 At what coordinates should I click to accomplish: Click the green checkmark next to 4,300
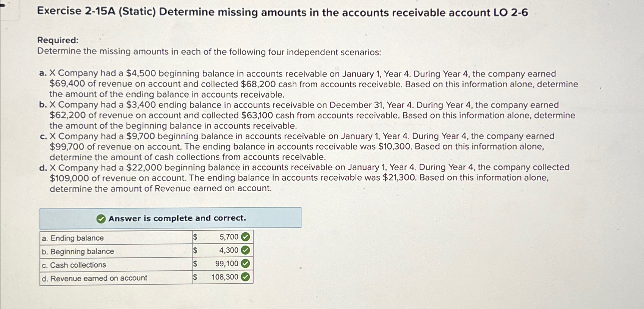(246, 250)
